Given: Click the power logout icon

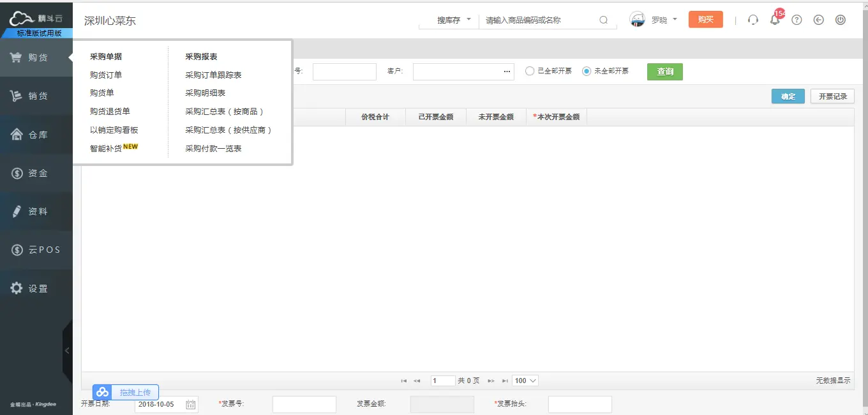Looking at the screenshot, I should point(841,20).
